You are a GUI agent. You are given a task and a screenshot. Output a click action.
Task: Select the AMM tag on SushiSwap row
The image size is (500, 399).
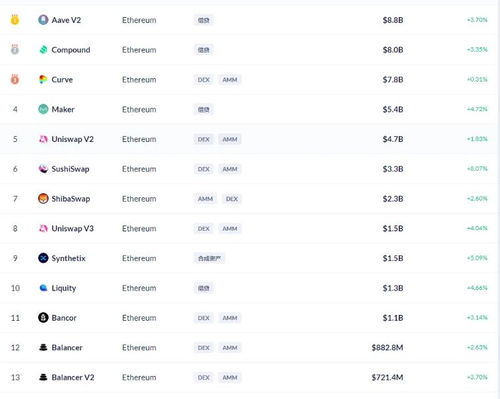(230, 169)
